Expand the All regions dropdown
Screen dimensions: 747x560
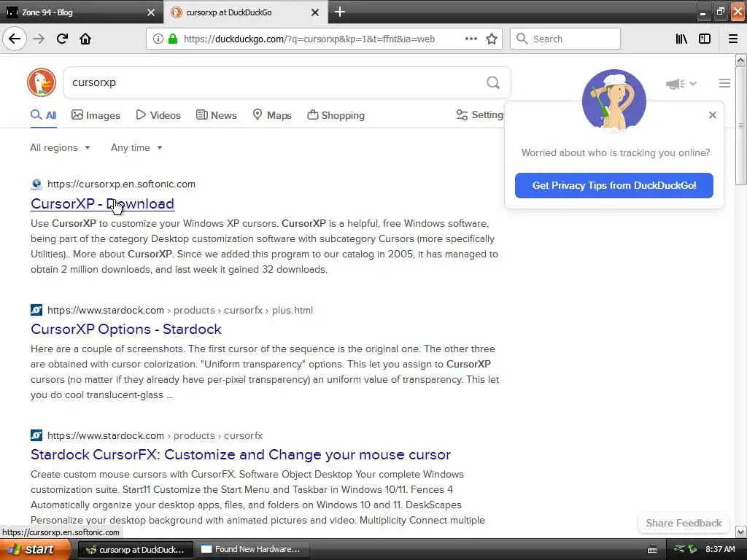pyautogui.click(x=60, y=147)
